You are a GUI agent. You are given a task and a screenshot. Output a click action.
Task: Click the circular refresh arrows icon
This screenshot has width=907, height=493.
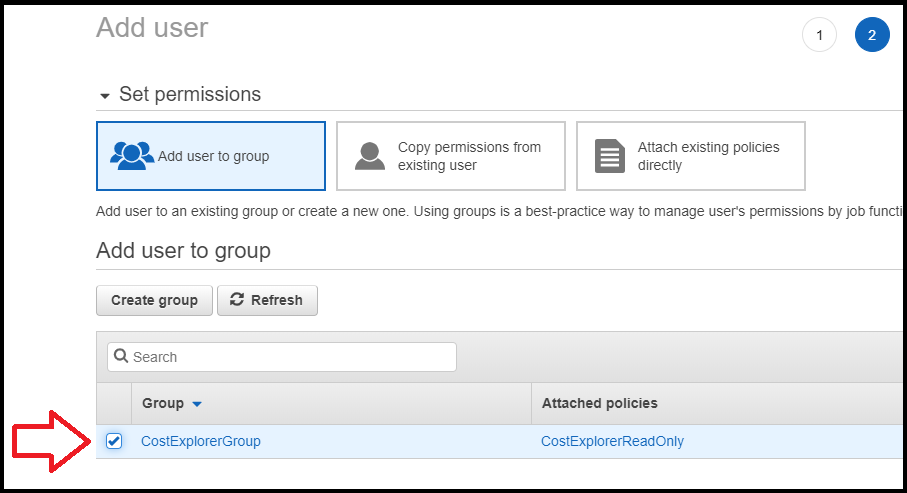(x=237, y=300)
